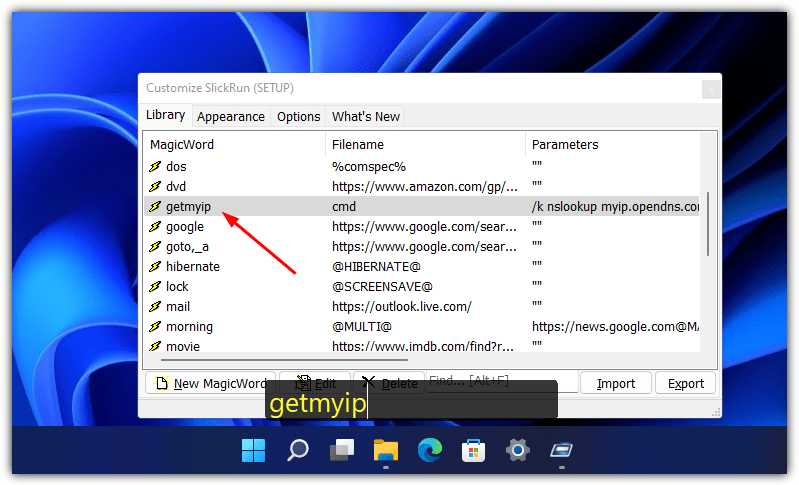Image resolution: width=799 pixels, height=485 pixels.
Task: Select the mail MagicWord row
Action: [x=422, y=307]
